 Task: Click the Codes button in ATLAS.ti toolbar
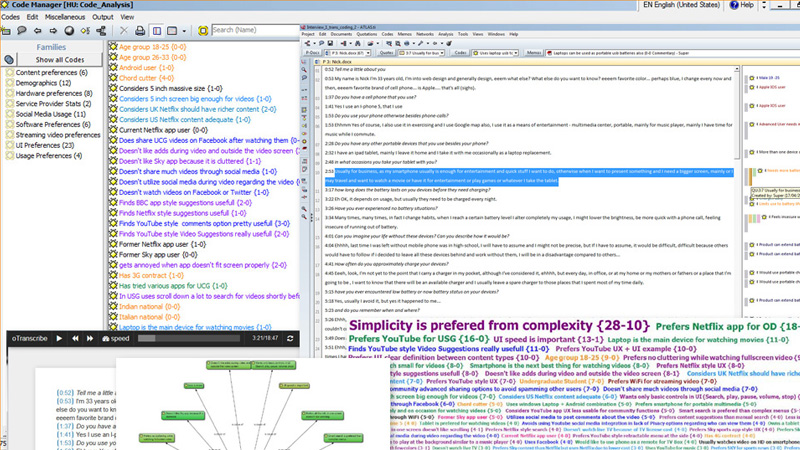point(460,53)
